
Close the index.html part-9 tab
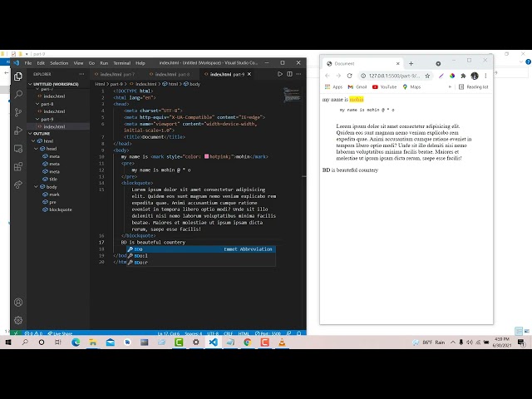249,74
